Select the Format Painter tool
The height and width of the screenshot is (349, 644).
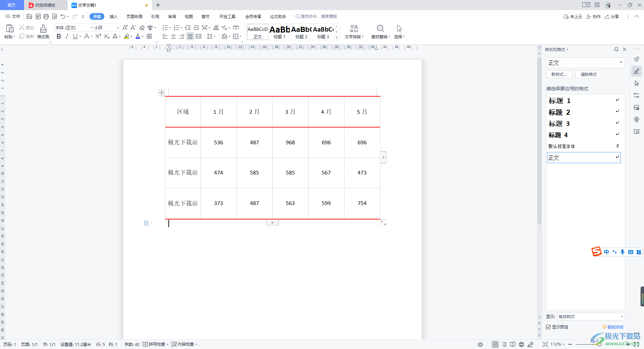[43, 32]
